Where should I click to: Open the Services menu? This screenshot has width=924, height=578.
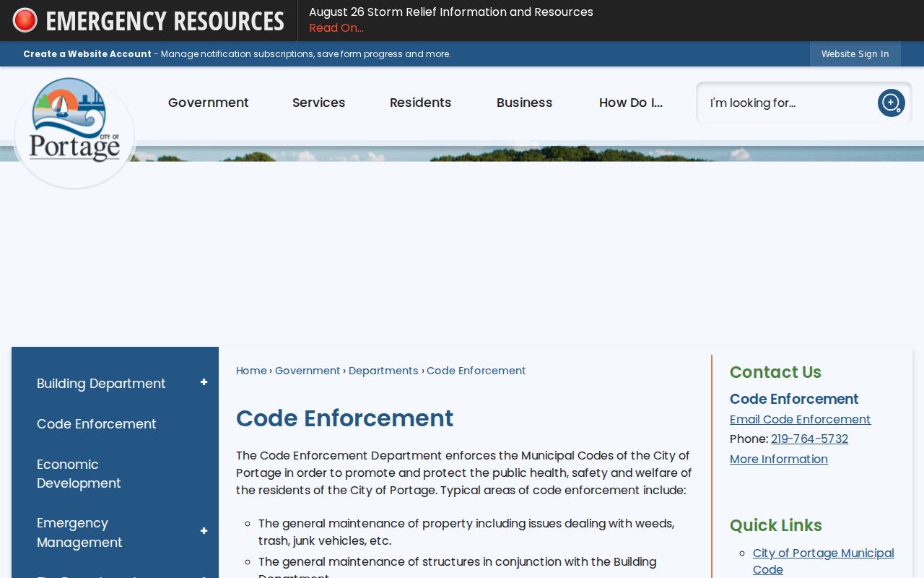pos(318,103)
